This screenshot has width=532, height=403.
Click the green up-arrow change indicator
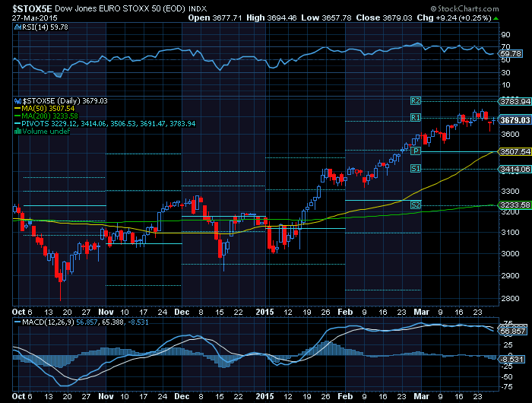coord(496,18)
